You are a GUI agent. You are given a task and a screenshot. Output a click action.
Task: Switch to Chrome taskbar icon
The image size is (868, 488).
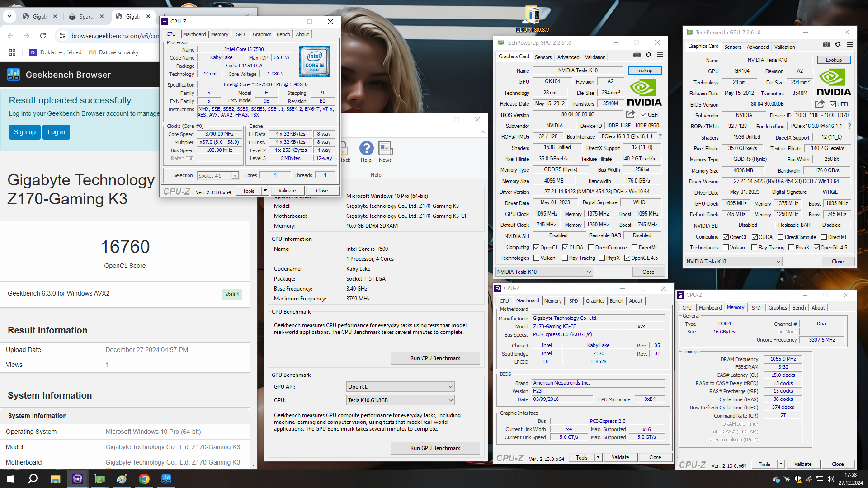point(144,479)
